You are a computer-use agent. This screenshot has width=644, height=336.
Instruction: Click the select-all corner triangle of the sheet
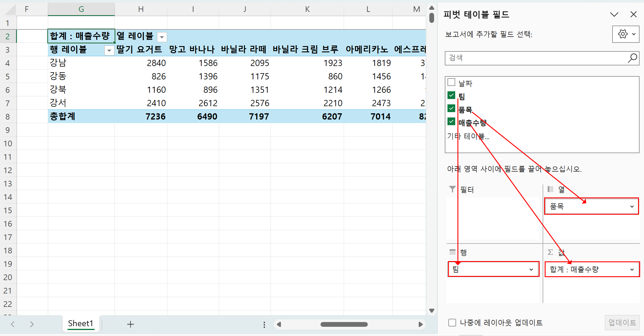pos(10,10)
